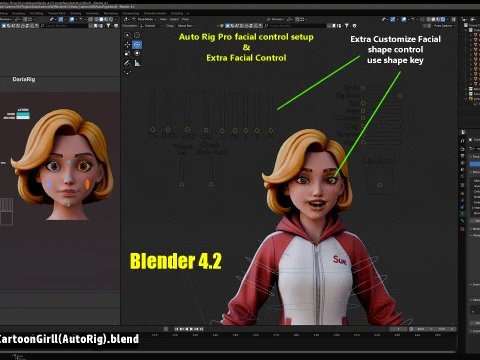
Task: Jump to the timeline end frame
Action: (202, 329)
